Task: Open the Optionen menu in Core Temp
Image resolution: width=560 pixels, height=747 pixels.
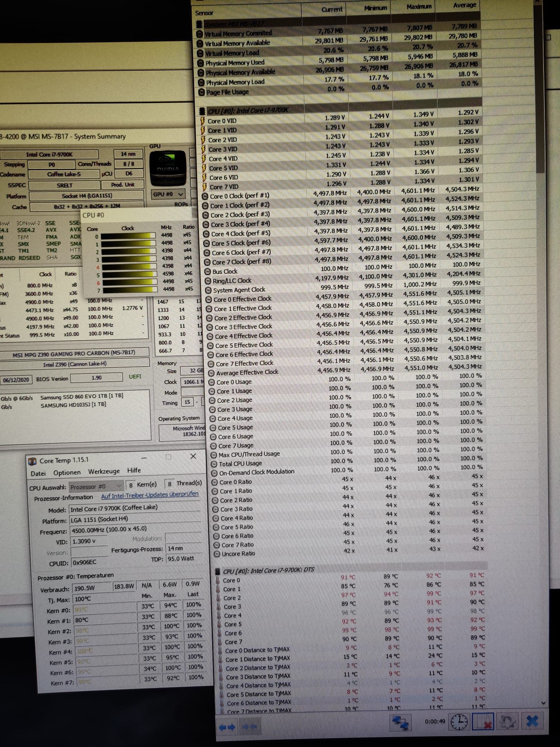Action: 67,472
